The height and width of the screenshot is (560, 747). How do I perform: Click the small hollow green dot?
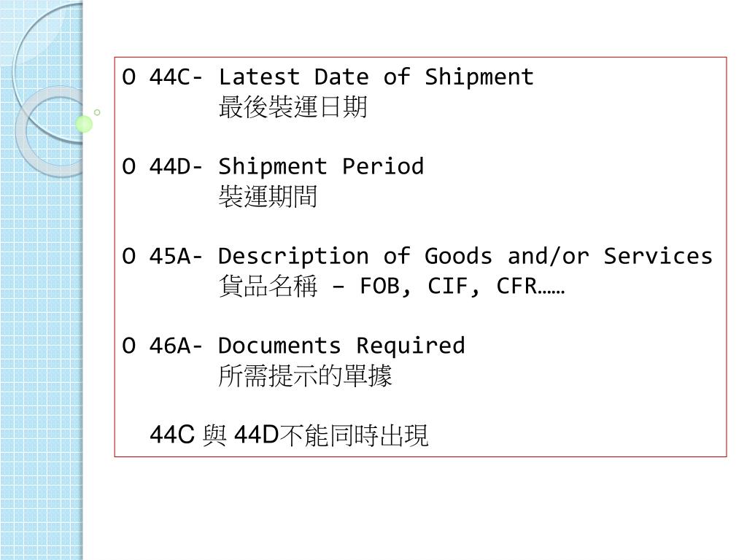tap(97, 112)
